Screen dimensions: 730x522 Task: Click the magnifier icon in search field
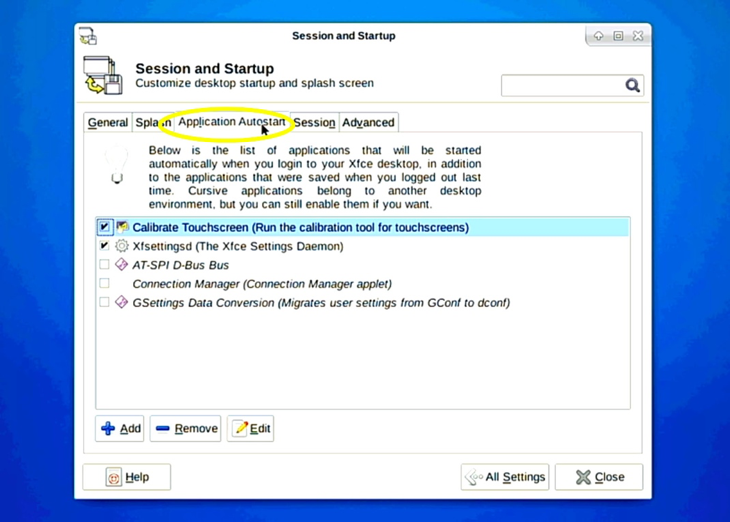[x=632, y=86]
